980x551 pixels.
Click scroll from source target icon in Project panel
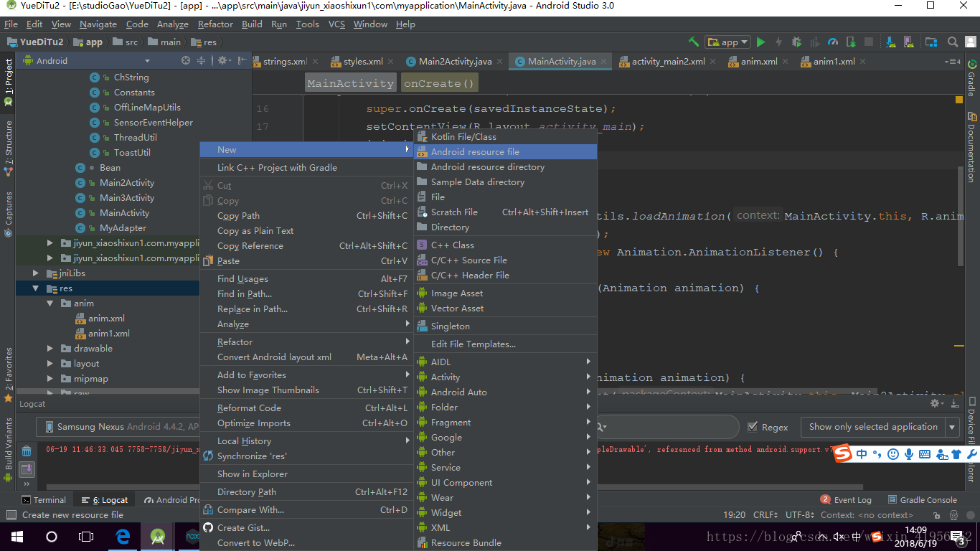point(186,61)
